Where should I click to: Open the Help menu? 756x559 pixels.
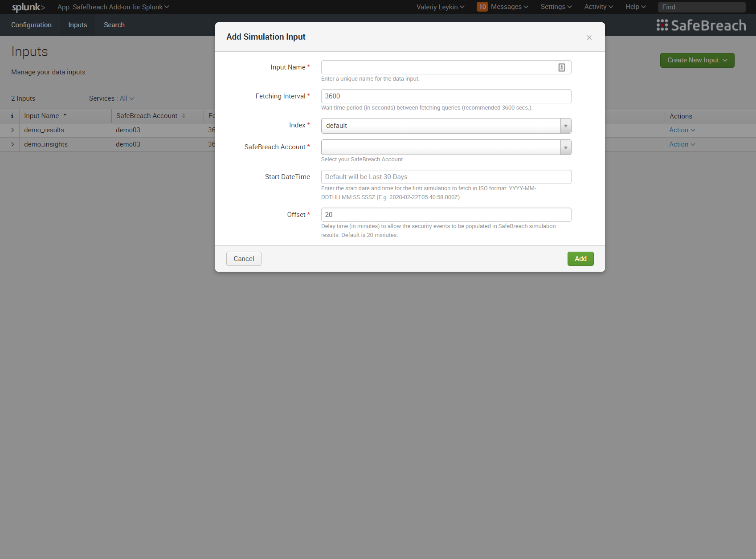[x=635, y=7]
